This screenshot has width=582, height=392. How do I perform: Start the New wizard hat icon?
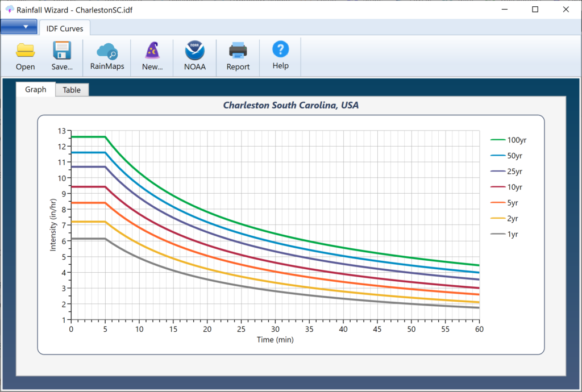(152, 51)
